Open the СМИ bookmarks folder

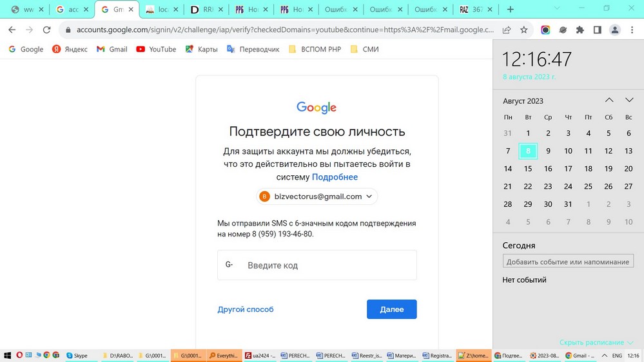[x=365, y=49]
